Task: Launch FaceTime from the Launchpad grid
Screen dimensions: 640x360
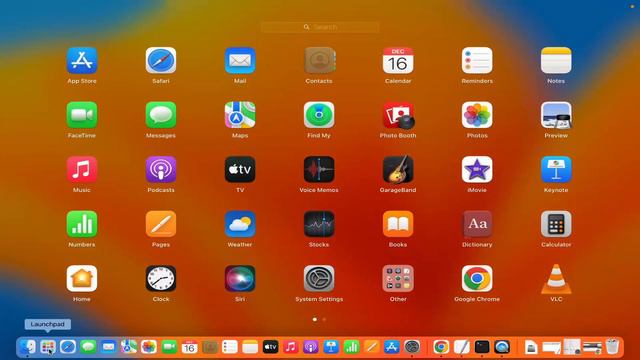Action: click(82, 115)
